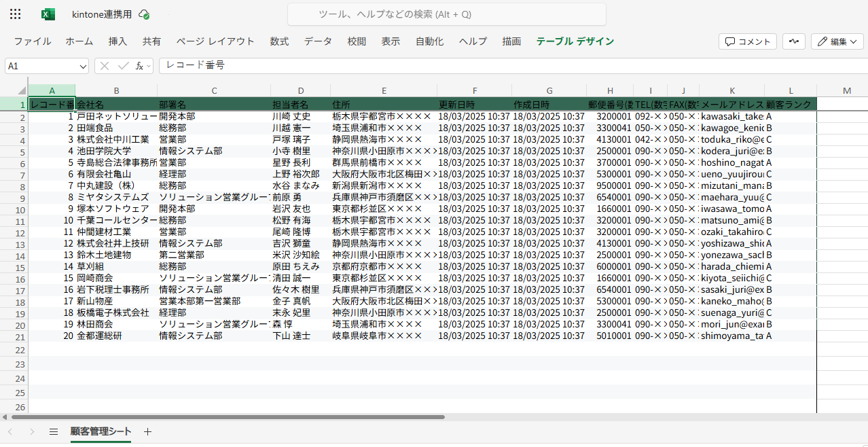Select column E header
Image resolution: width=868 pixels, height=447 pixels.
coord(384,90)
